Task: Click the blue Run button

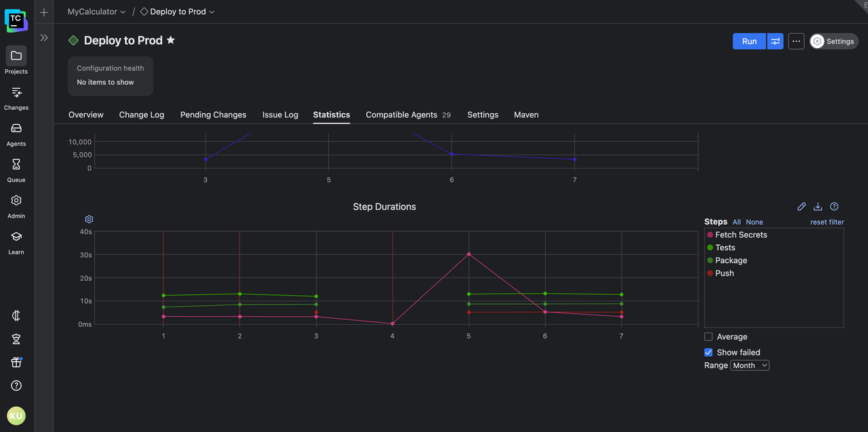Action: 749,41
